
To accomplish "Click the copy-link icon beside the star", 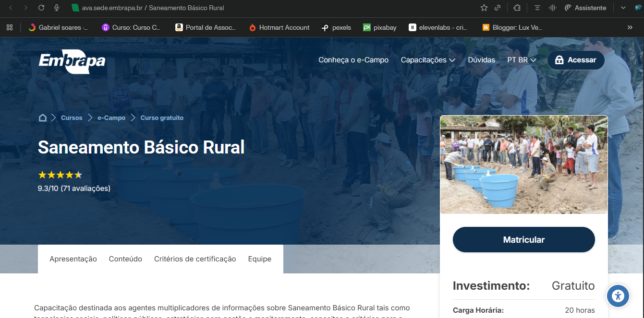I will pos(497,8).
